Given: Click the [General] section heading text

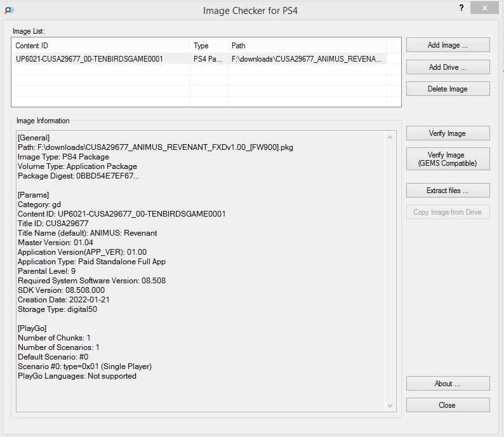Looking at the screenshot, I should (x=34, y=138).
